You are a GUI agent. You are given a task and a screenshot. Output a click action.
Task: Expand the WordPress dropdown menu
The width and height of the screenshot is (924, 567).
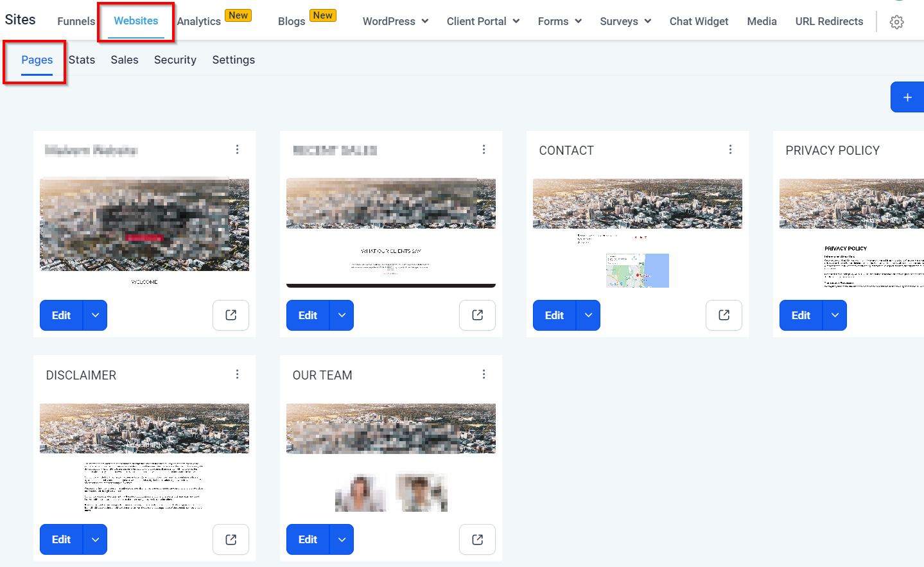click(x=396, y=21)
